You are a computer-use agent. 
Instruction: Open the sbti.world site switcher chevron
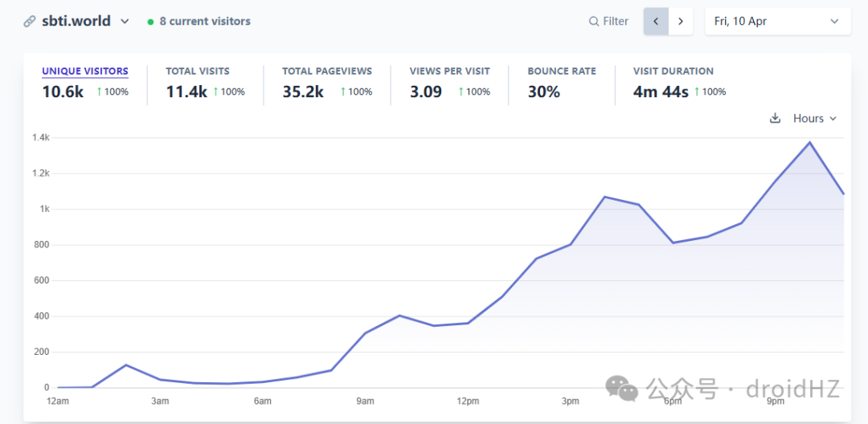click(125, 22)
